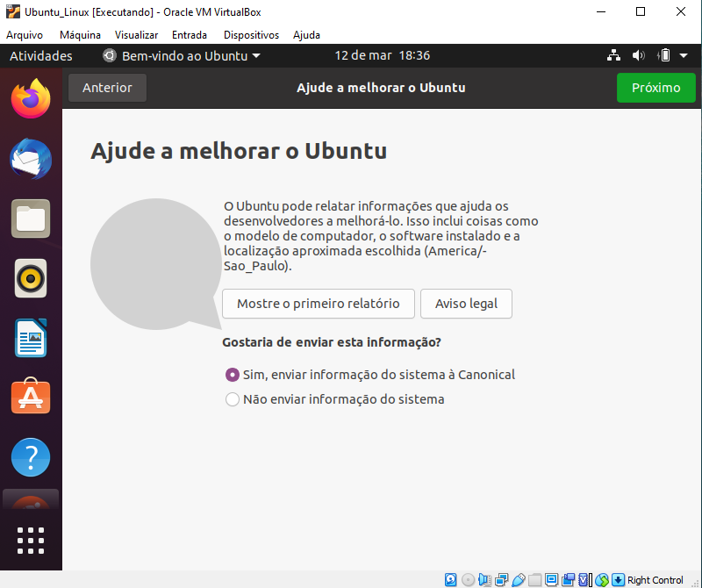Screen dimensions: 702x588
Task: Click Mostre o primeiro relatório button
Action: [x=319, y=304]
